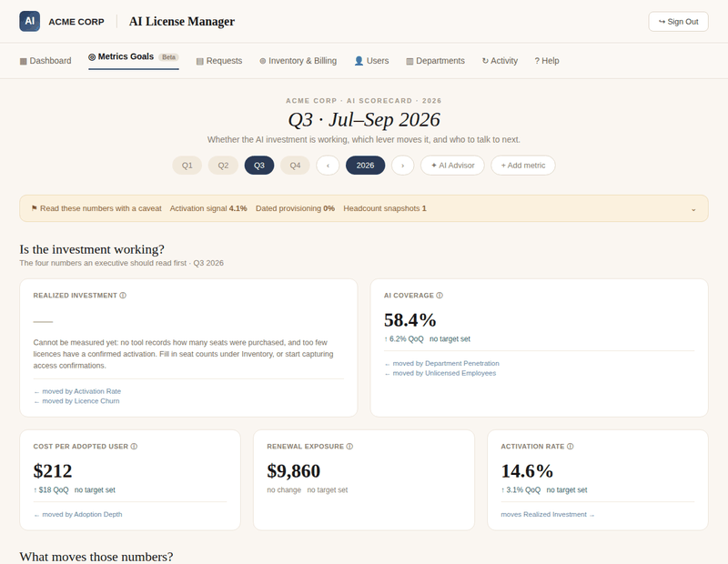This screenshot has height=564, width=728.
Task: Open the Departments tab
Action: 436,61
